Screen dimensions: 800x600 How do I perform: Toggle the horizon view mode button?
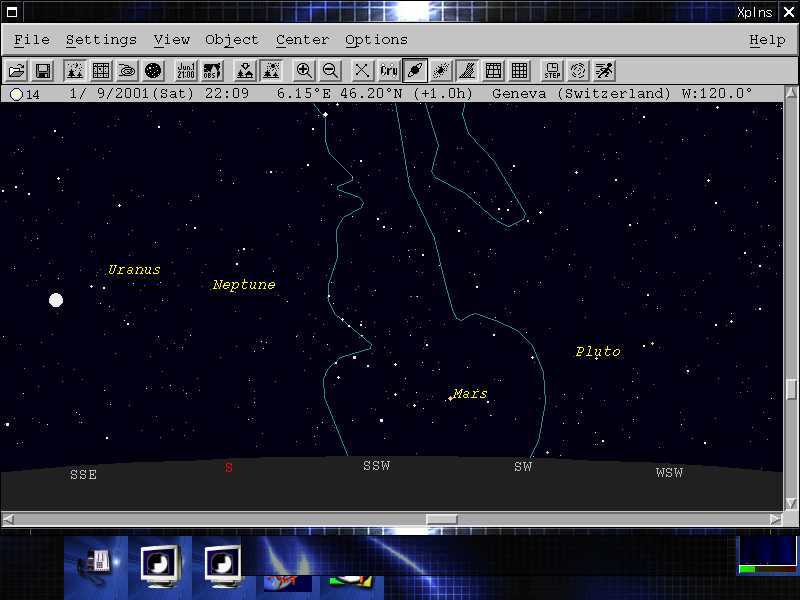[x=75, y=71]
